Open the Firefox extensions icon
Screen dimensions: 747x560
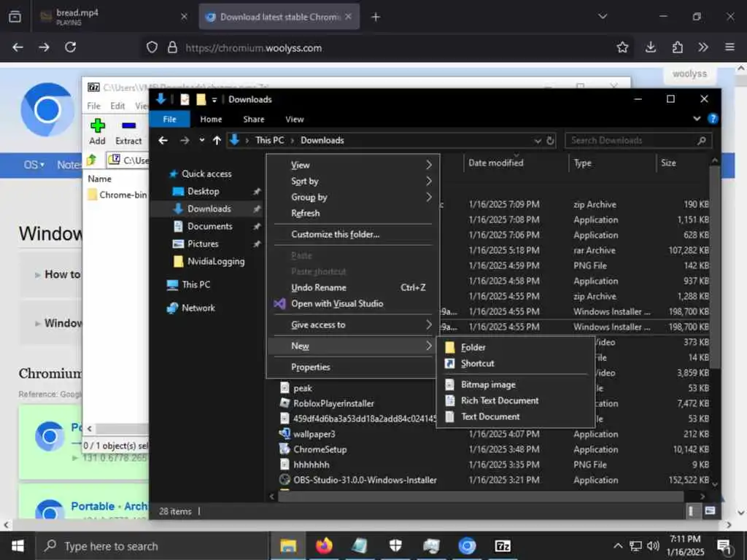677,47
